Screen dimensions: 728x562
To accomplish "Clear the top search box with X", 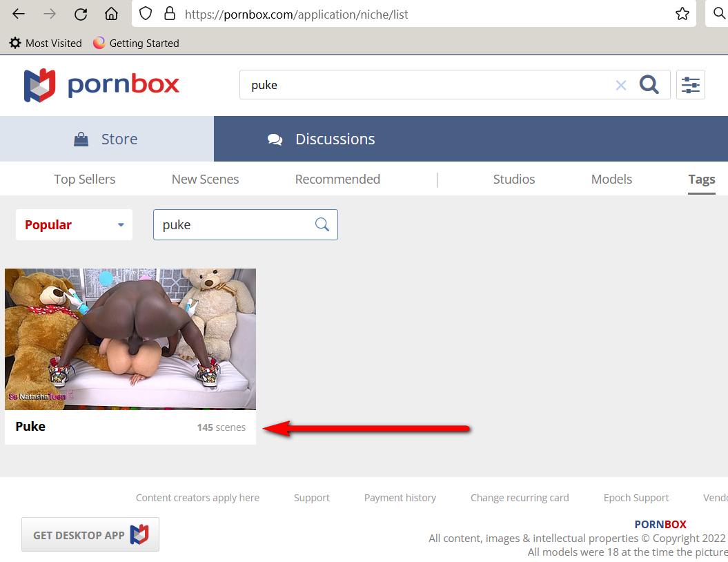I will pyautogui.click(x=621, y=85).
